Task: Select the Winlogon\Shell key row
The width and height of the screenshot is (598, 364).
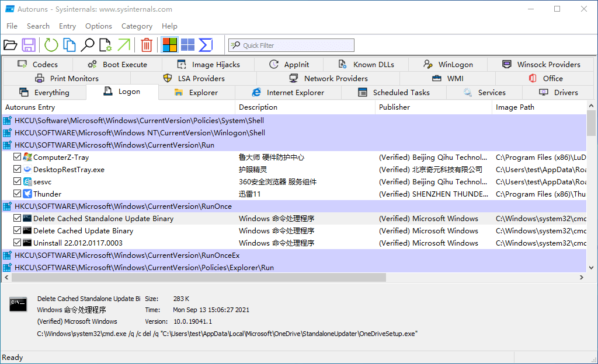Action: (294, 132)
